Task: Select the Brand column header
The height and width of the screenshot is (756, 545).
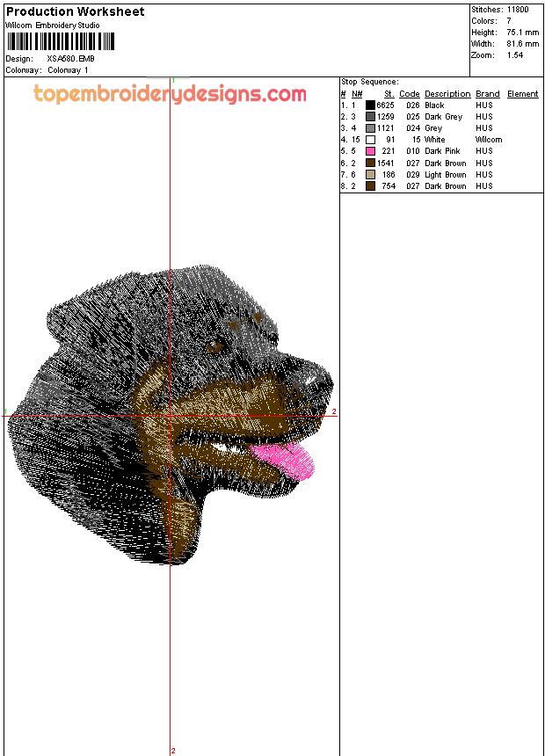Action: pos(487,94)
